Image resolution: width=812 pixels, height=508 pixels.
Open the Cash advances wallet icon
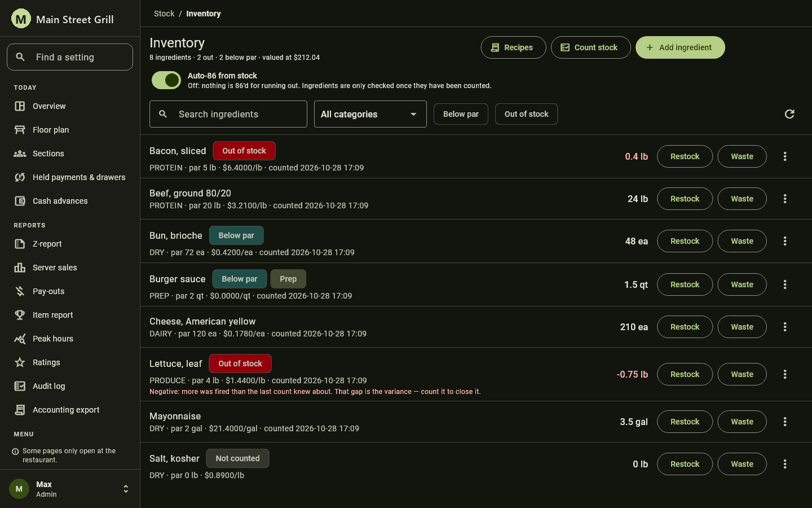tap(20, 201)
